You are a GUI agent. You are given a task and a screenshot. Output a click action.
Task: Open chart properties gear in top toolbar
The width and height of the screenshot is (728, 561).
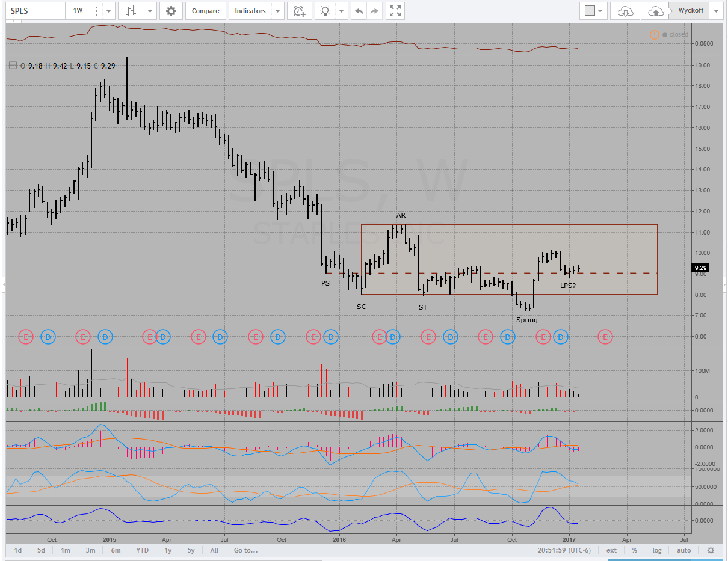171,11
